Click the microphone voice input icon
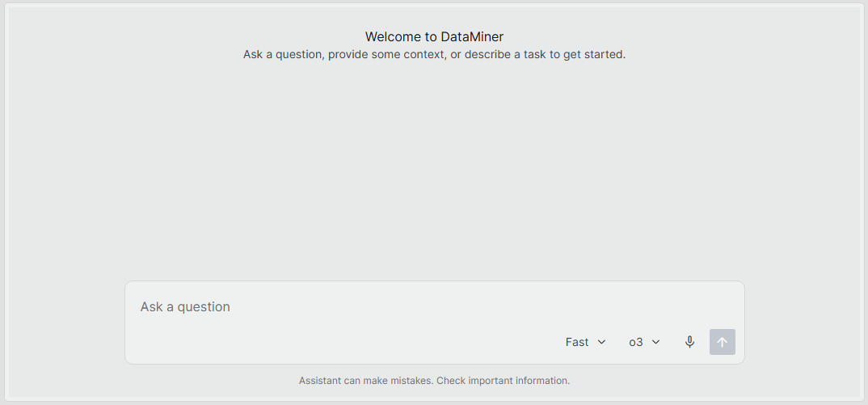The image size is (868, 405). (x=689, y=342)
